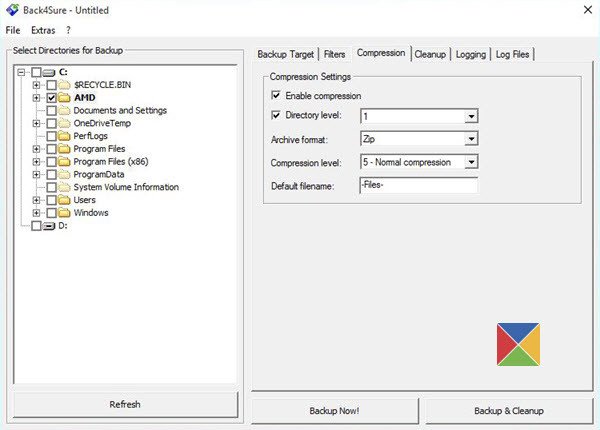Click the D: drive icon
This screenshot has width=600, height=430.
[x=49, y=226]
